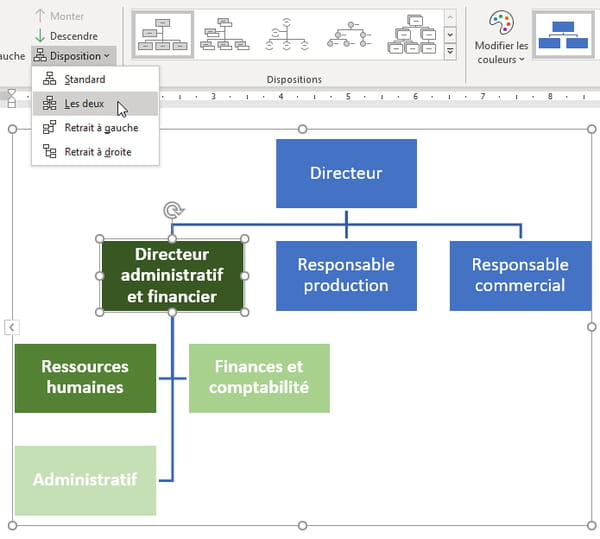Select the circle-node hierarchy layout thumbnail
Image resolution: width=600 pixels, height=539 pixels.
[x=349, y=35]
